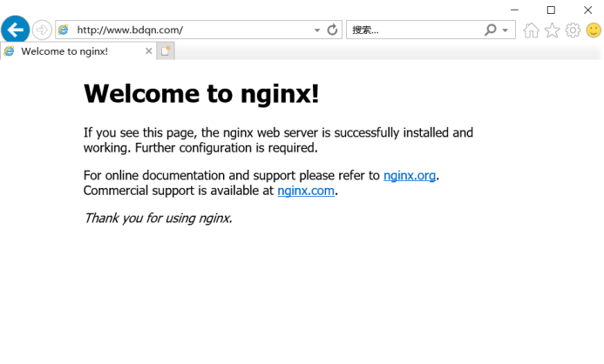The image size is (604, 364).
Task: Open Favorites with the star icon
Action: [x=552, y=30]
